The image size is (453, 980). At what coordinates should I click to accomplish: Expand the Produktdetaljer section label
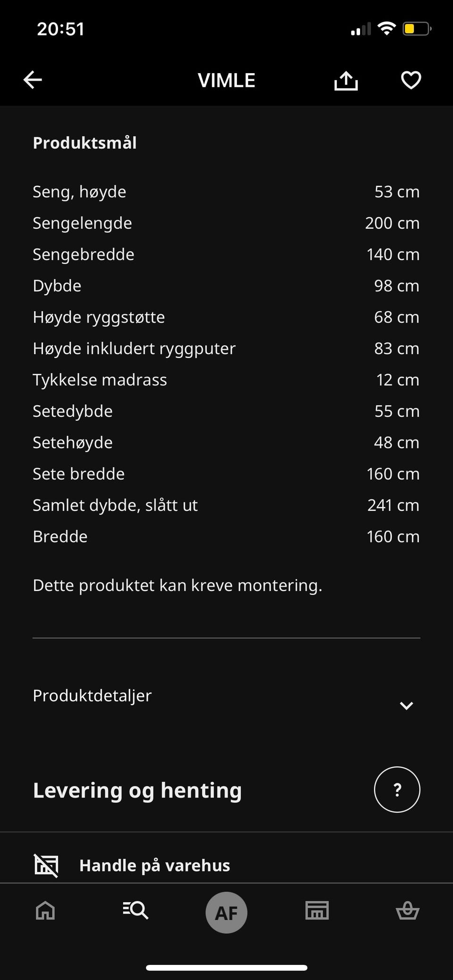(x=92, y=696)
